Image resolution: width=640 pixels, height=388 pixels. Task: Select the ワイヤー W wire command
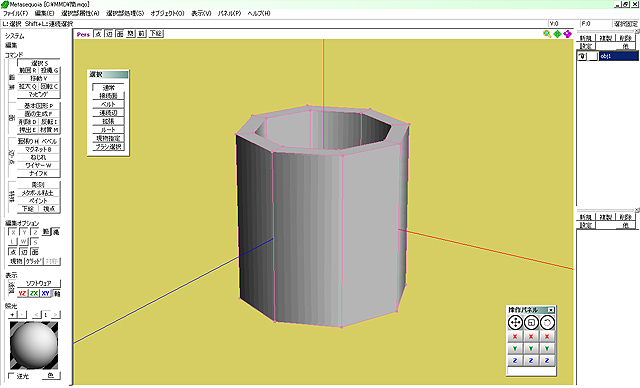tap(39, 165)
